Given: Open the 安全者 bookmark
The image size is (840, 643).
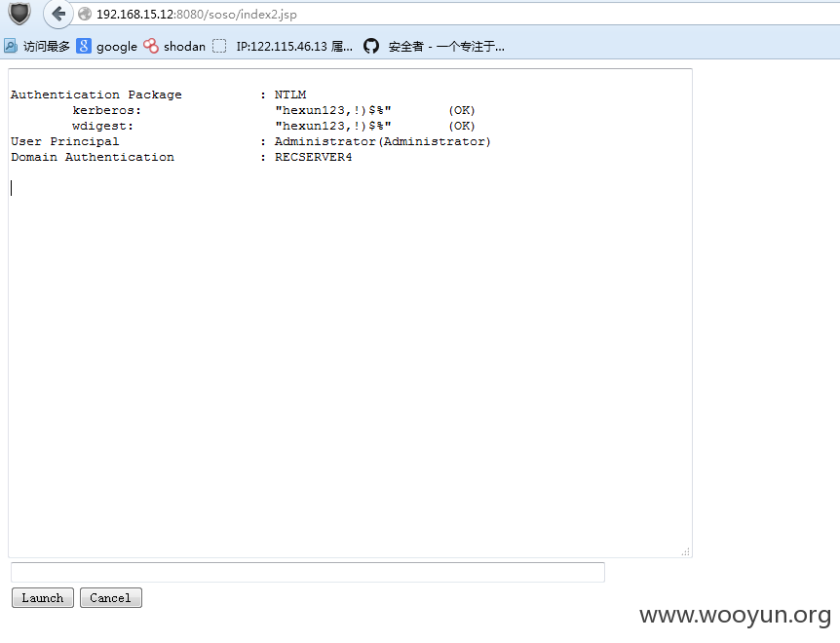Looking at the screenshot, I should [x=434, y=47].
